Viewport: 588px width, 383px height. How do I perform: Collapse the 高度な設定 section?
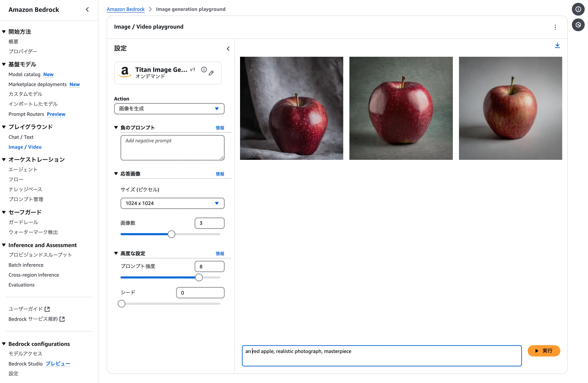[x=116, y=253]
